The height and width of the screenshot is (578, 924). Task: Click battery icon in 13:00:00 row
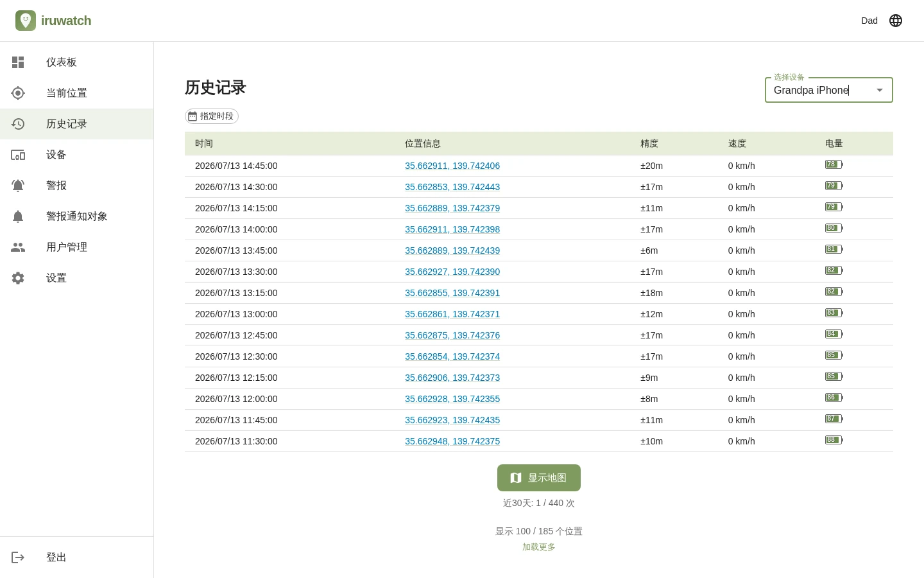834,313
